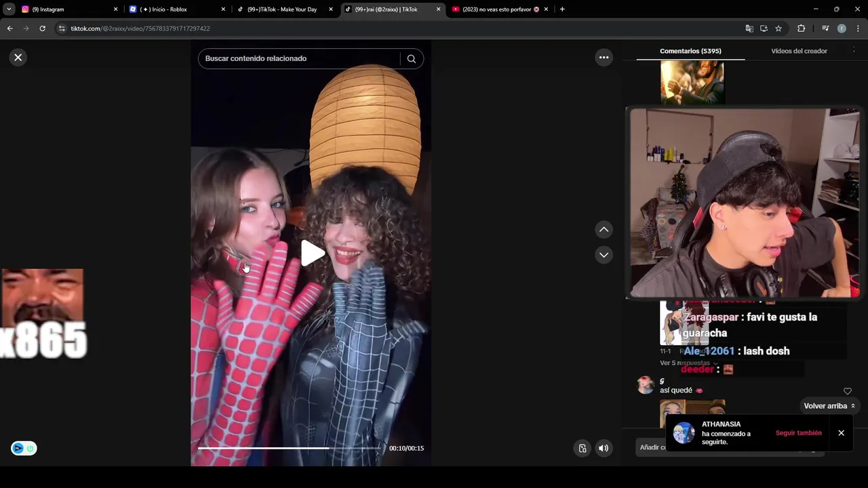The height and width of the screenshot is (488, 868).
Task: Click the blue toggle pill at bottom left
Action: pos(24,448)
